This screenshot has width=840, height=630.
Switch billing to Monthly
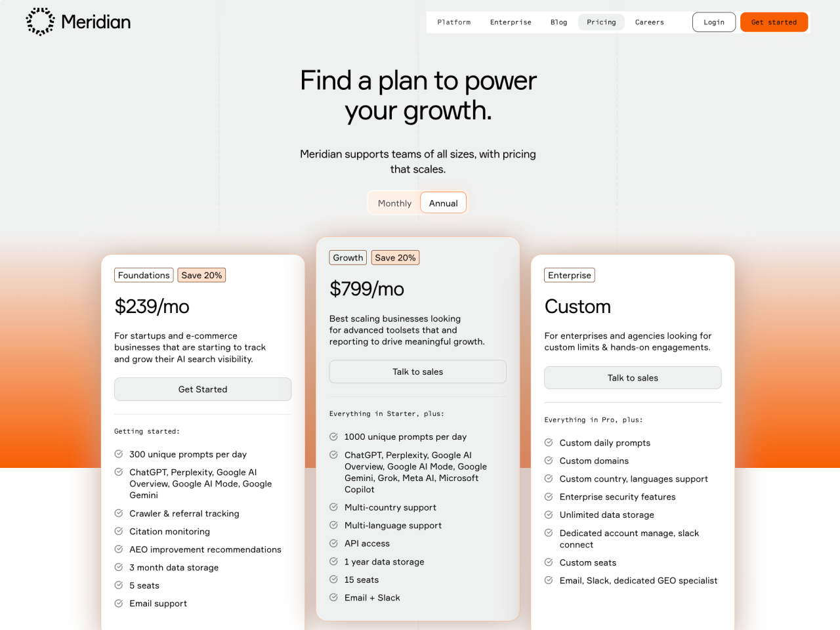click(x=394, y=203)
